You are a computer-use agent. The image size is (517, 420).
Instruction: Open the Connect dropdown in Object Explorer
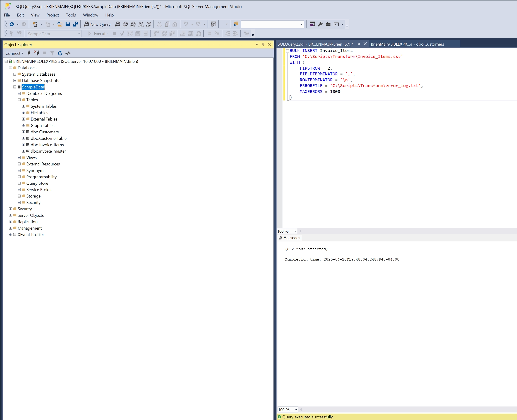point(14,53)
